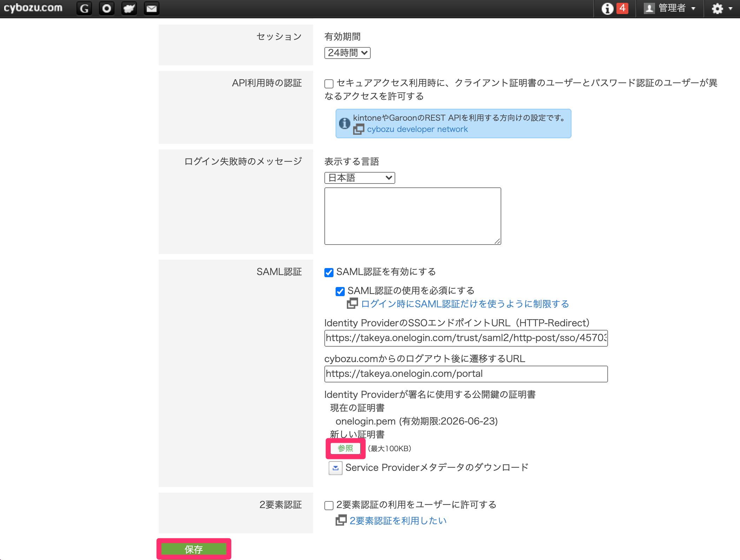Click Service Providerメタデータのダウンロード text link
The width and height of the screenshot is (740, 560).
[437, 468]
